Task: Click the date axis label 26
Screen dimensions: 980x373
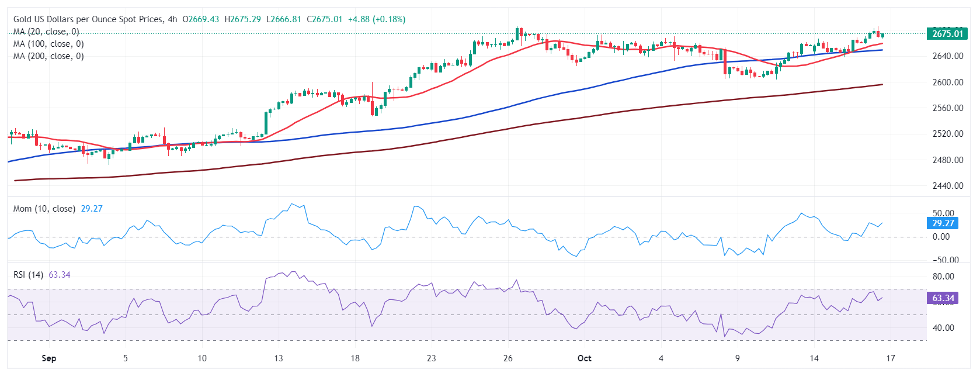Action: click(508, 358)
